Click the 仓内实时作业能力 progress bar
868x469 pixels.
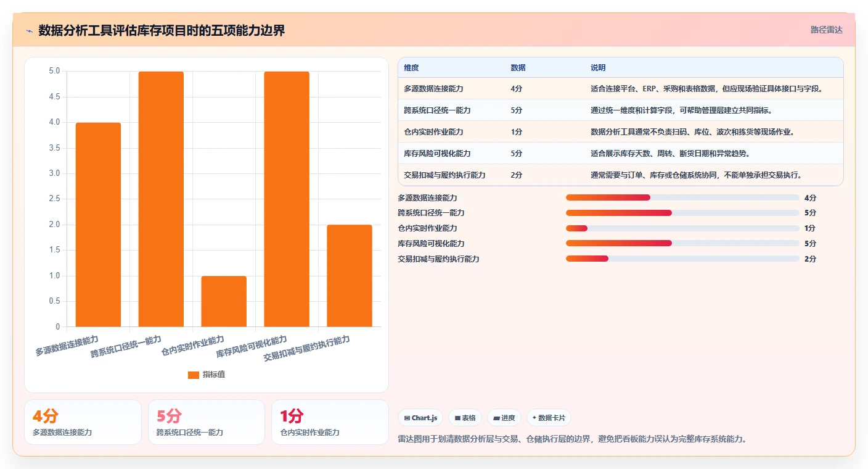pos(682,228)
